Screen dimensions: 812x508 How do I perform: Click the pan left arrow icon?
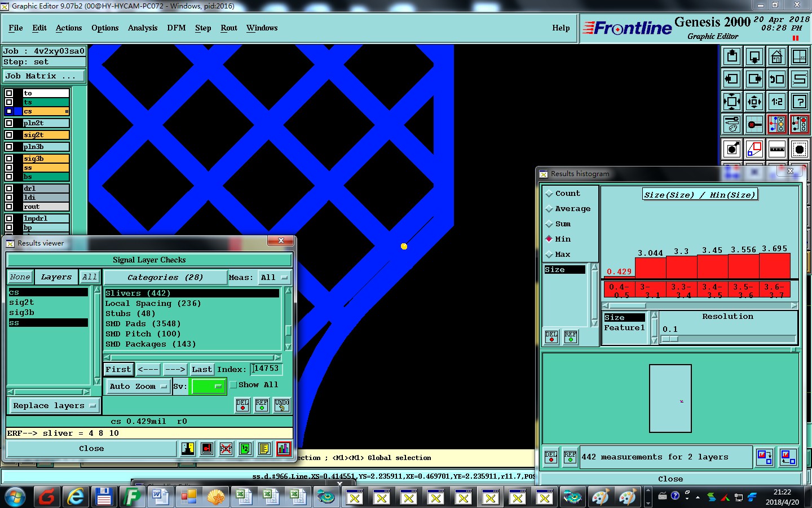[x=732, y=79]
